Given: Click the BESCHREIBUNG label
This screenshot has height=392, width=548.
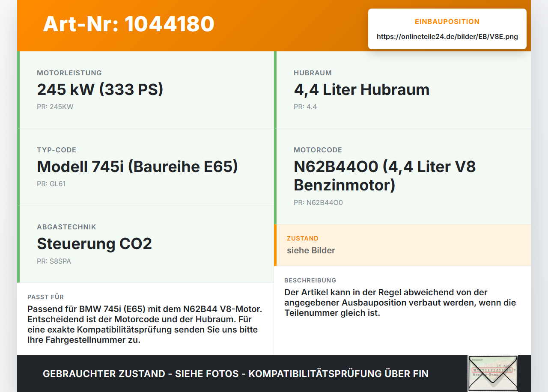Looking at the screenshot, I should point(310,280).
